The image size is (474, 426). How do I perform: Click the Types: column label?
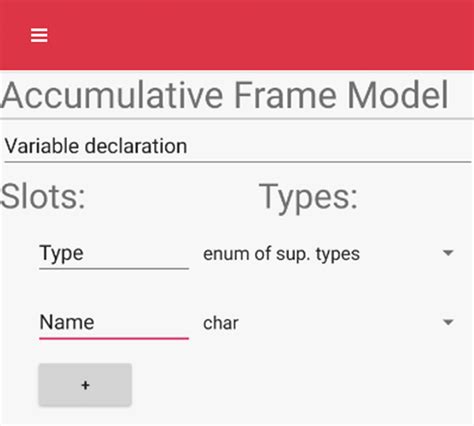coord(308,197)
